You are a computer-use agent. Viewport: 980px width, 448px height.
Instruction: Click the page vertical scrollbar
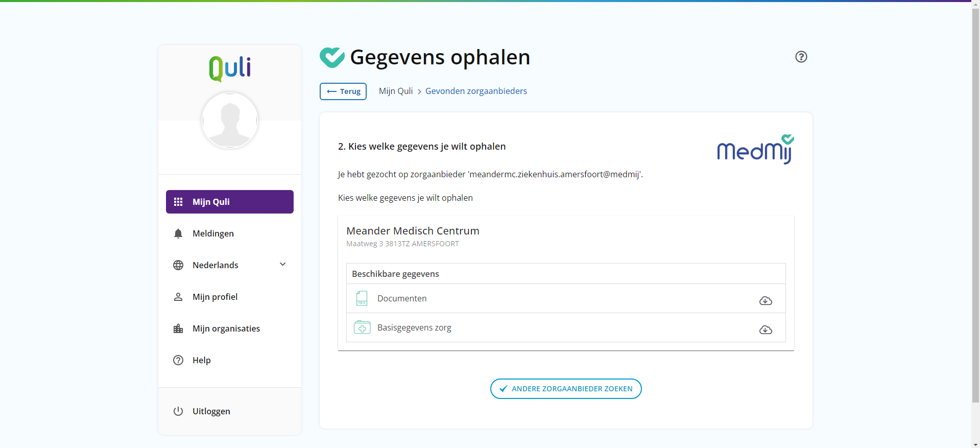[975, 204]
